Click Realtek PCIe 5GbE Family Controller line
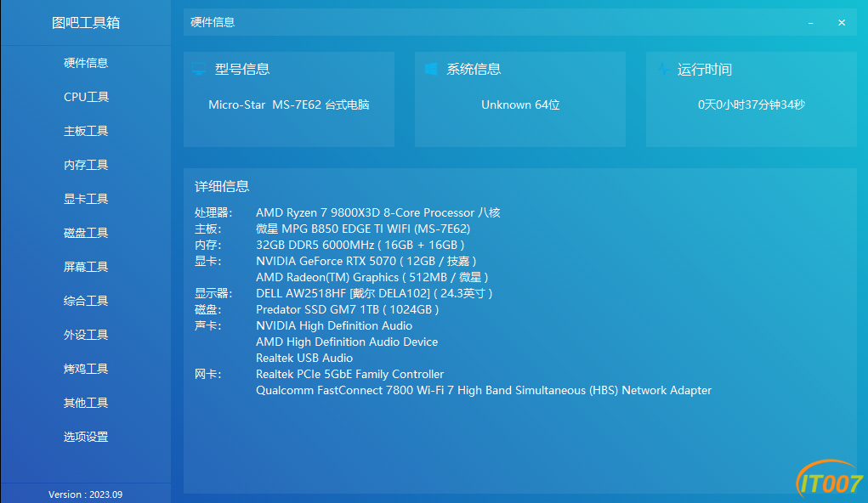The image size is (868, 503). 350,374
